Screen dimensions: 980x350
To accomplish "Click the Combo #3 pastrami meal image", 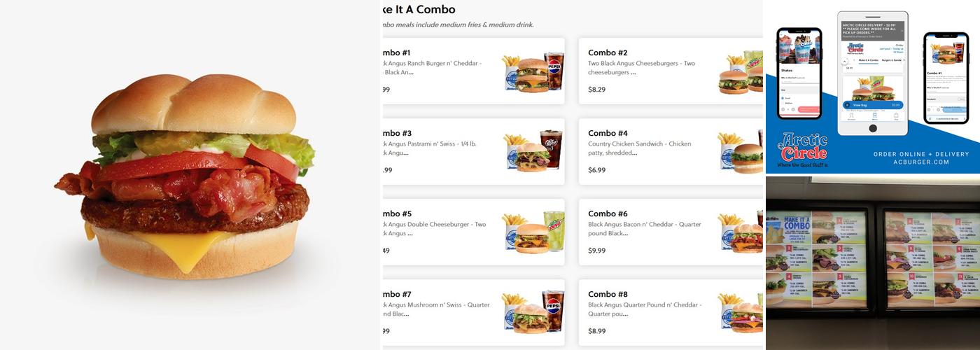I will click(533, 151).
